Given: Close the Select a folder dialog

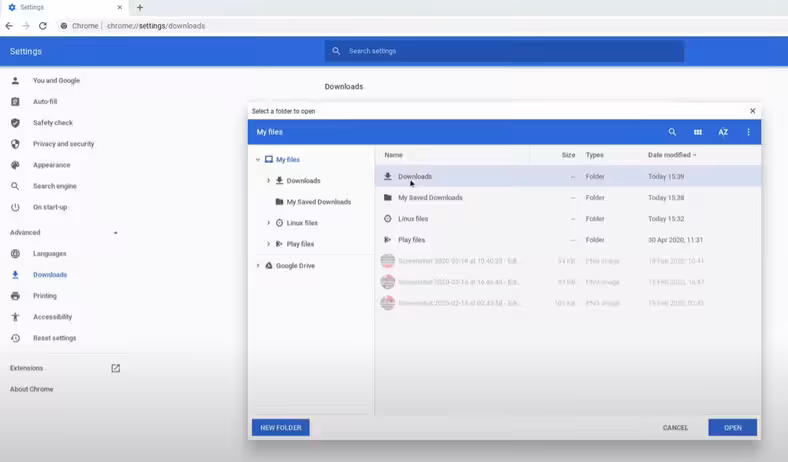Looking at the screenshot, I should coord(752,111).
